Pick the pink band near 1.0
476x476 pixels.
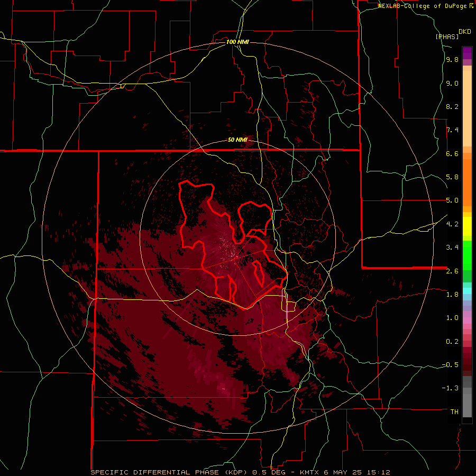coord(467,321)
